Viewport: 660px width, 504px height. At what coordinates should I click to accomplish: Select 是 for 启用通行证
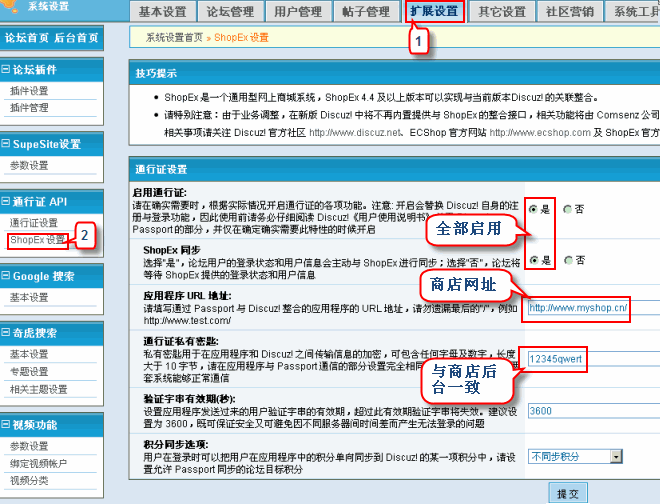[532, 208]
